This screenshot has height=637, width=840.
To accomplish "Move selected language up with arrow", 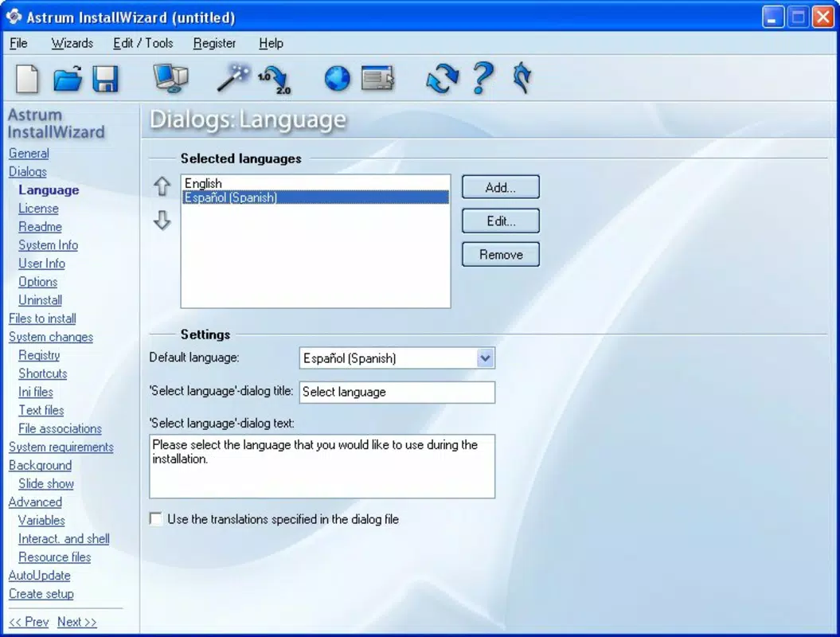I will pyautogui.click(x=162, y=186).
